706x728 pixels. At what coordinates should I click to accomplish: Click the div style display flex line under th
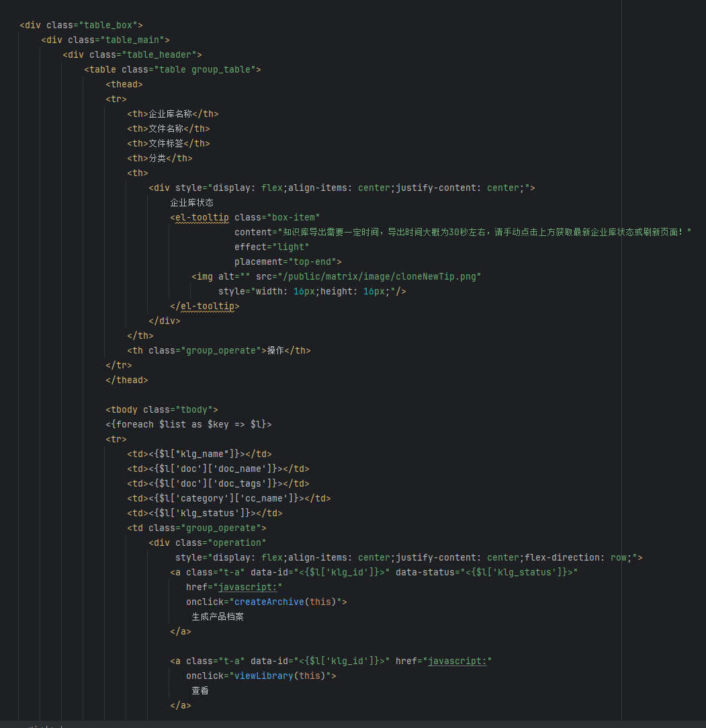(x=342, y=188)
